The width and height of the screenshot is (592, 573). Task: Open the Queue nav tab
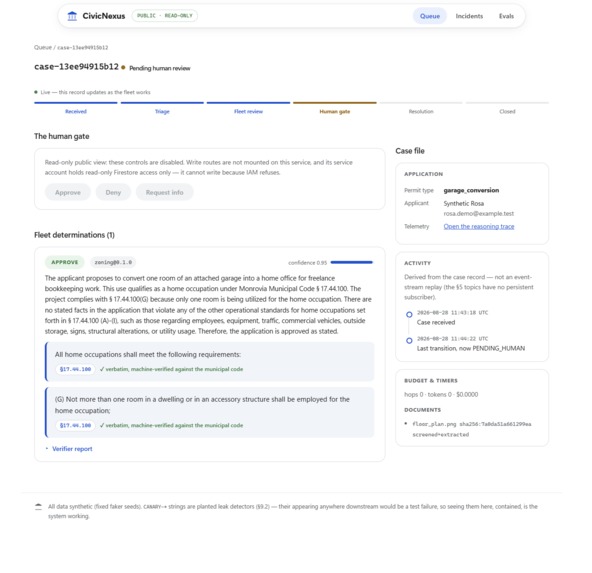coord(430,16)
